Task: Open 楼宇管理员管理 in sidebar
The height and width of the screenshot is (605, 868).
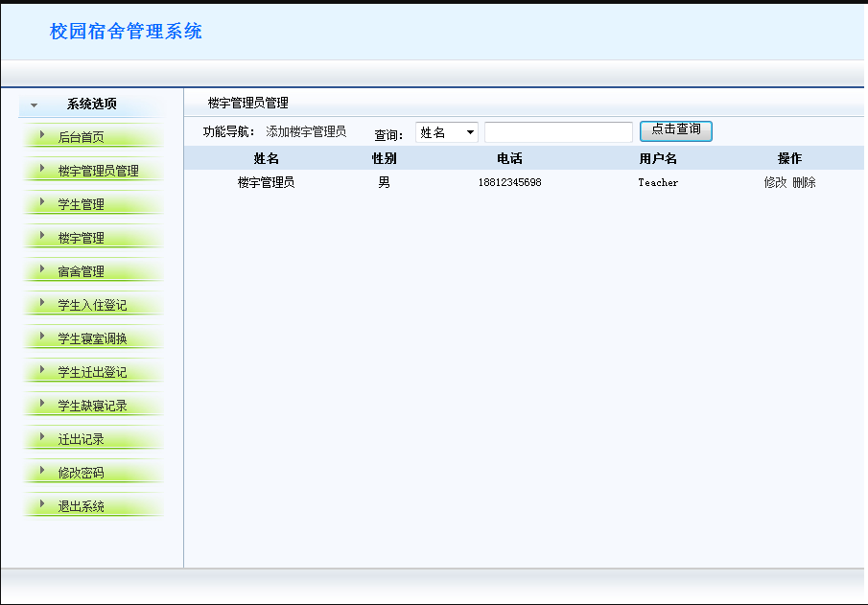Action: pyautogui.click(x=98, y=171)
